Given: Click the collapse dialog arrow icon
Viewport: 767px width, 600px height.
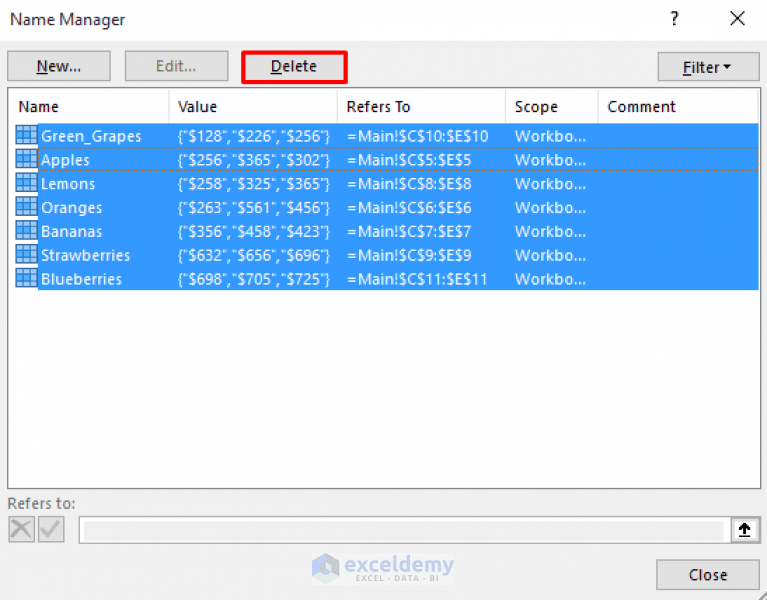Looking at the screenshot, I should point(744,529).
